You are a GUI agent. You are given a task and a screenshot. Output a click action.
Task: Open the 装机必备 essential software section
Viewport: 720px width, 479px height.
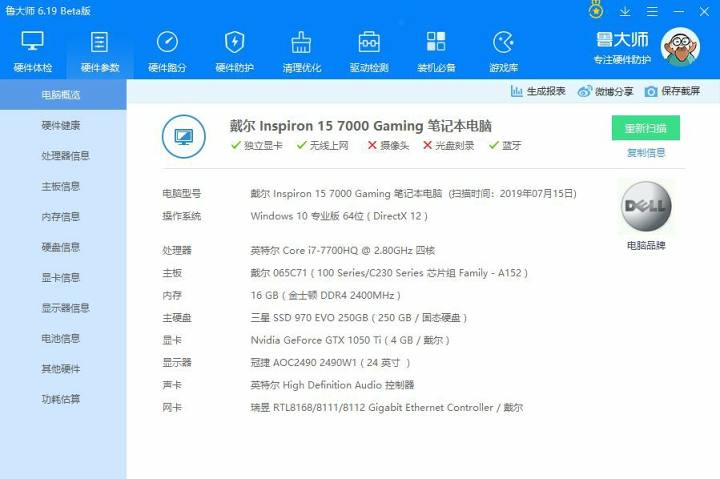(436, 52)
